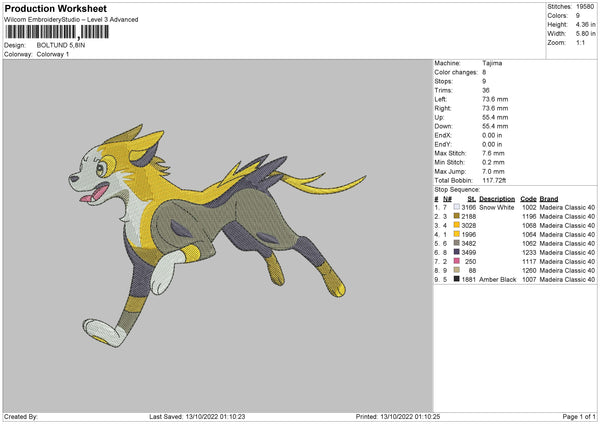Click the Colors count 9
The image size is (600, 424).
click(x=578, y=16)
